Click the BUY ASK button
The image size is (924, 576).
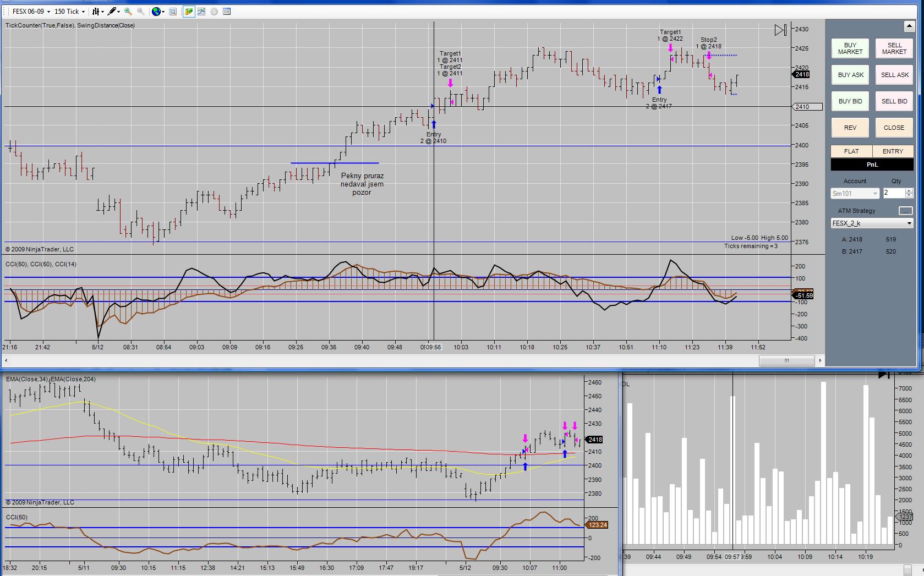850,75
